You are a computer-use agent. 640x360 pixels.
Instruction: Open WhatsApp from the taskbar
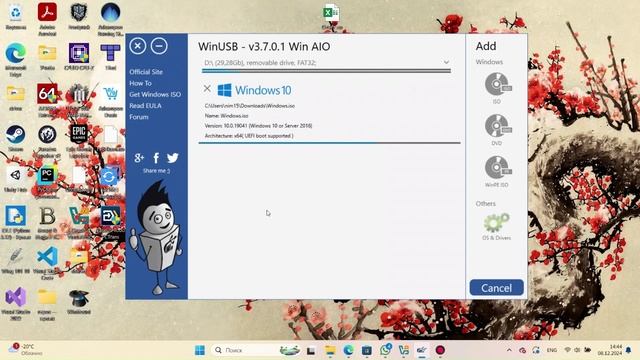tap(385, 350)
